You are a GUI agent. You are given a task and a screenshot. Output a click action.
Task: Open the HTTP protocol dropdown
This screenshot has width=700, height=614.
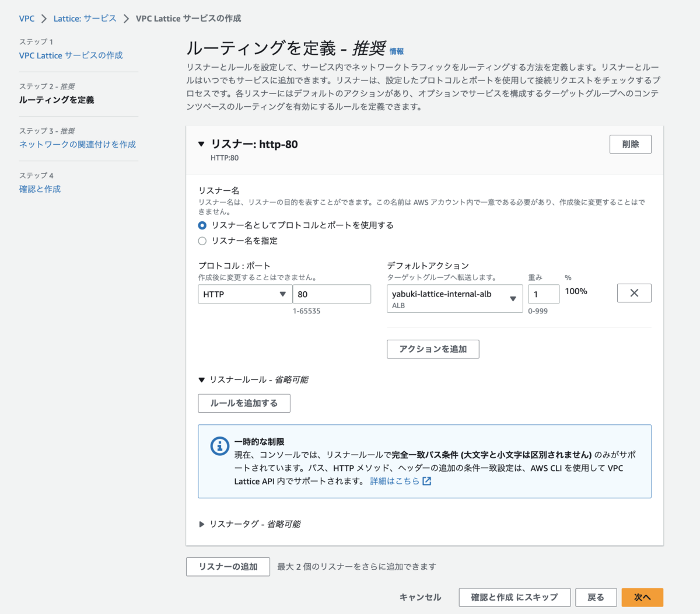(x=245, y=294)
